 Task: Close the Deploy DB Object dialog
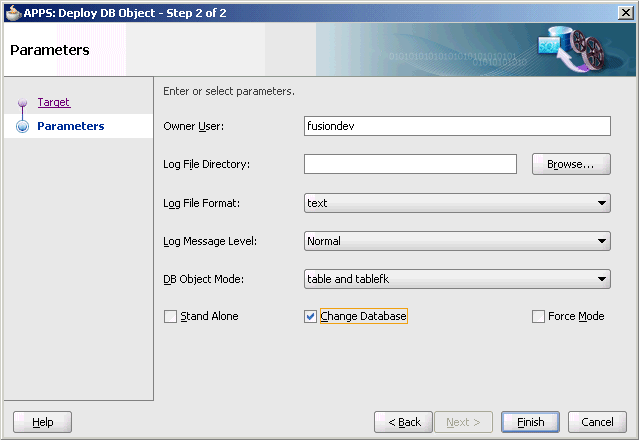[625, 10]
